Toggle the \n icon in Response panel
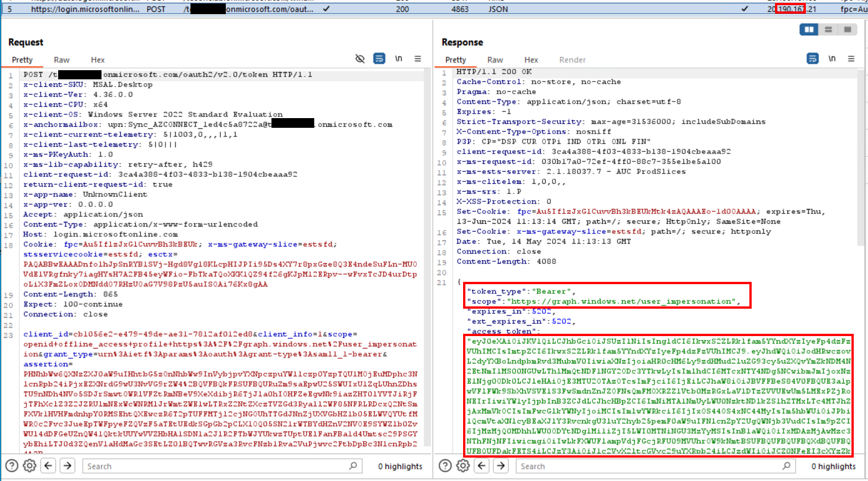868x481 pixels. 832,59
